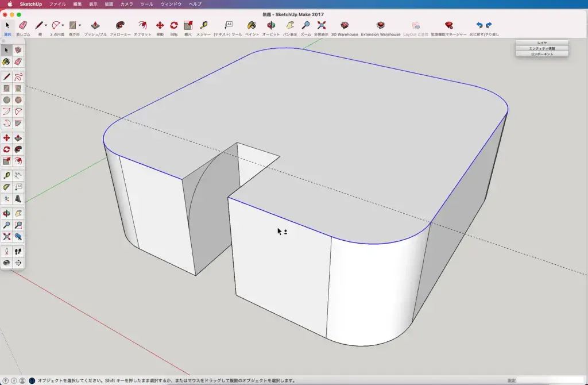Viewport: 588px width, 385px height.
Task: Open the Apple menu
Action: (x=10, y=4)
